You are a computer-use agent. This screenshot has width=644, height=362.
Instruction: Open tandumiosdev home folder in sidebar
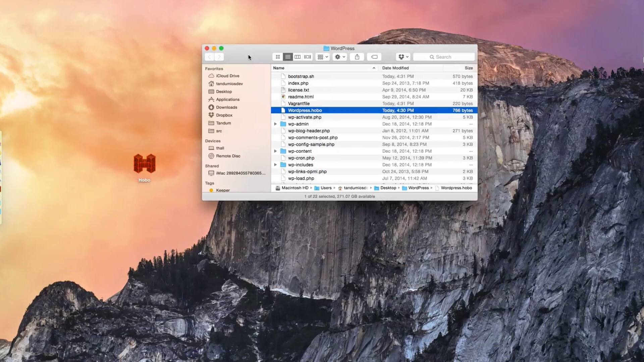coord(225,84)
